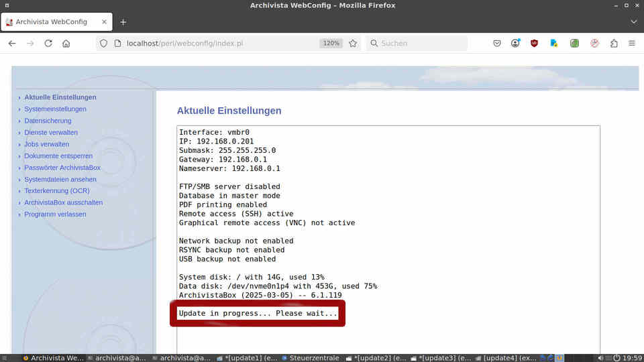Switch to the first archivista@a... terminal in taskbar
The width and height of the screenshot is (644, 362).
click(x=117, y=358)
